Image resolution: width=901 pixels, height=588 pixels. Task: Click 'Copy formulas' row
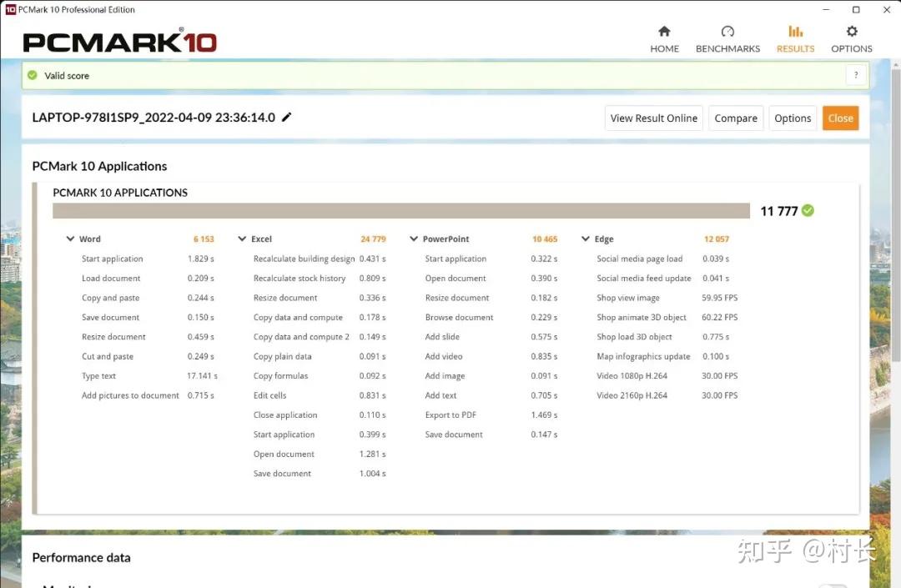(x=320, y=375)
